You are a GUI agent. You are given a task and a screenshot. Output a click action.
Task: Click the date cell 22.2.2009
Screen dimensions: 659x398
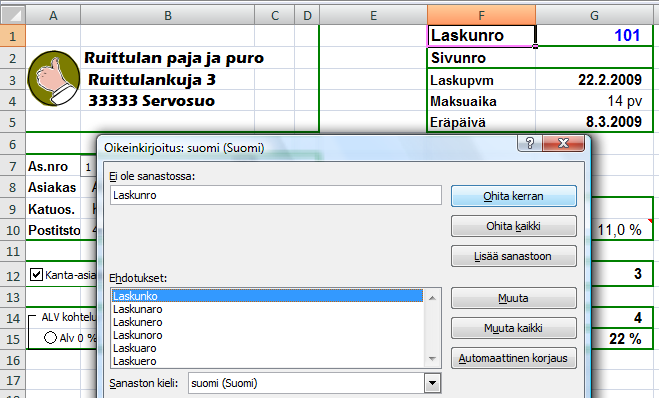tap(594, 80)
